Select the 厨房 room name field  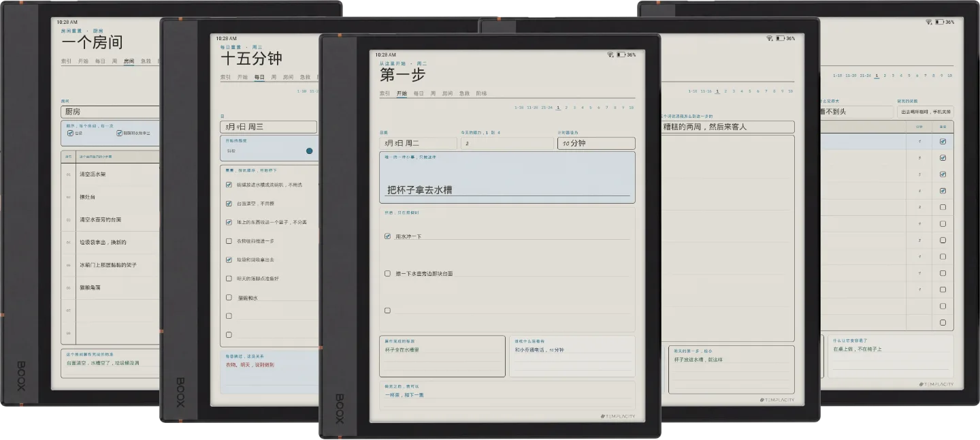110,112
